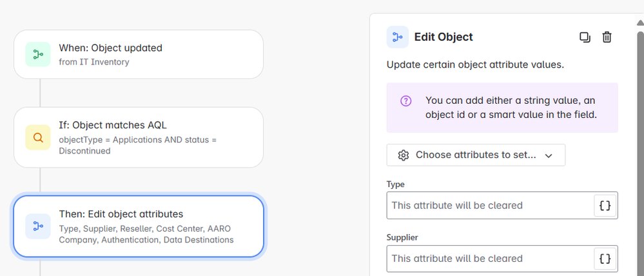This screenshot has width=644, height=276.
Task: Insert smart value for the Supplier field
Action: 605,259
